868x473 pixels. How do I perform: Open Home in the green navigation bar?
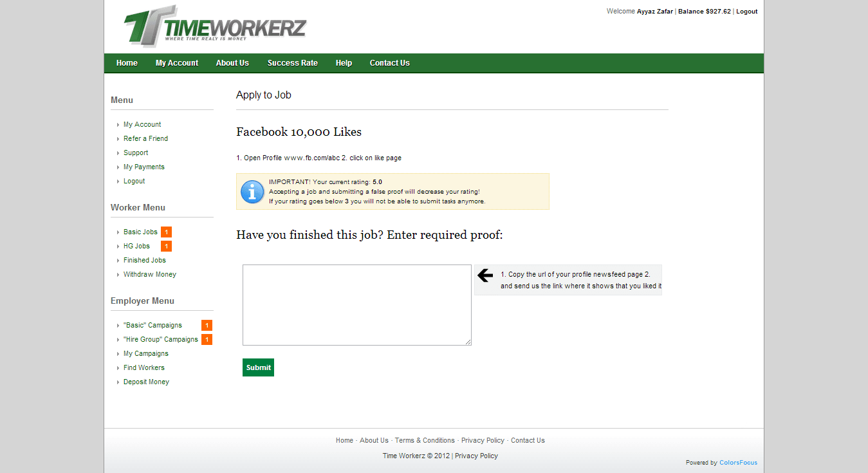point(127,63)
